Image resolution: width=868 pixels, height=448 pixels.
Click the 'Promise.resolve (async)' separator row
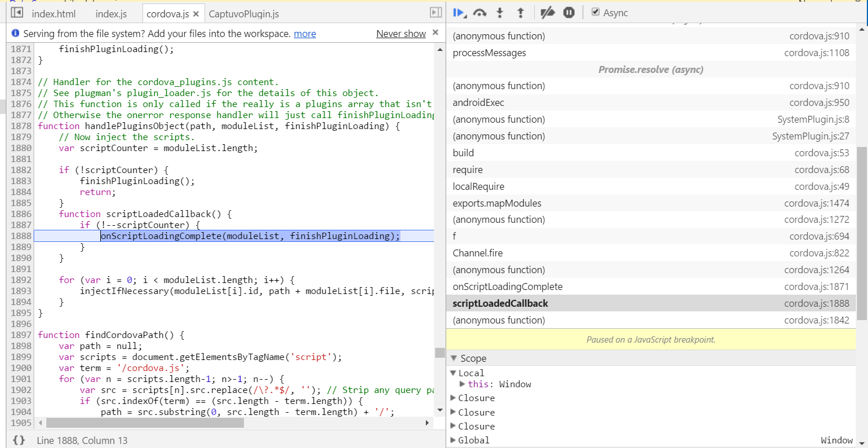pos(651,69)
